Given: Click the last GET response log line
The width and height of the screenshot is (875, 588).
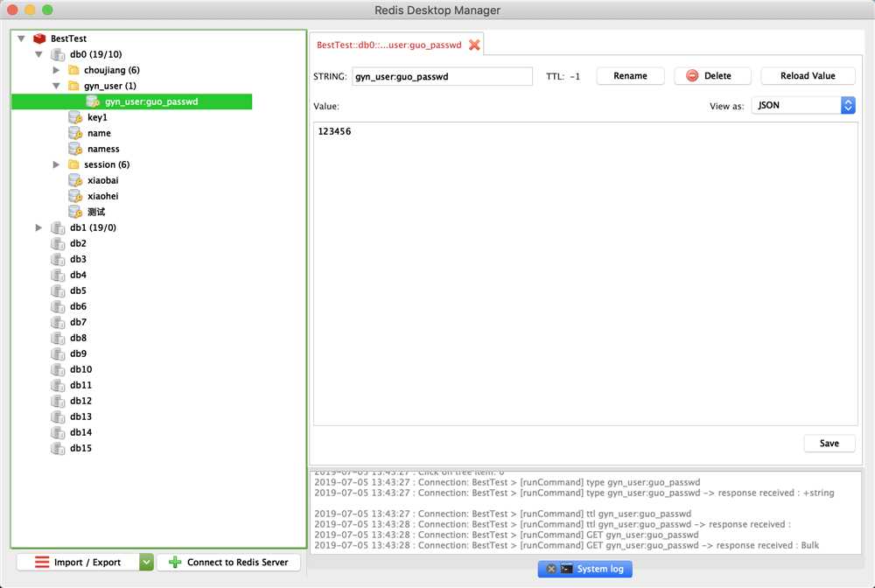Looking at the screenshot, I should tap(566, 545).
